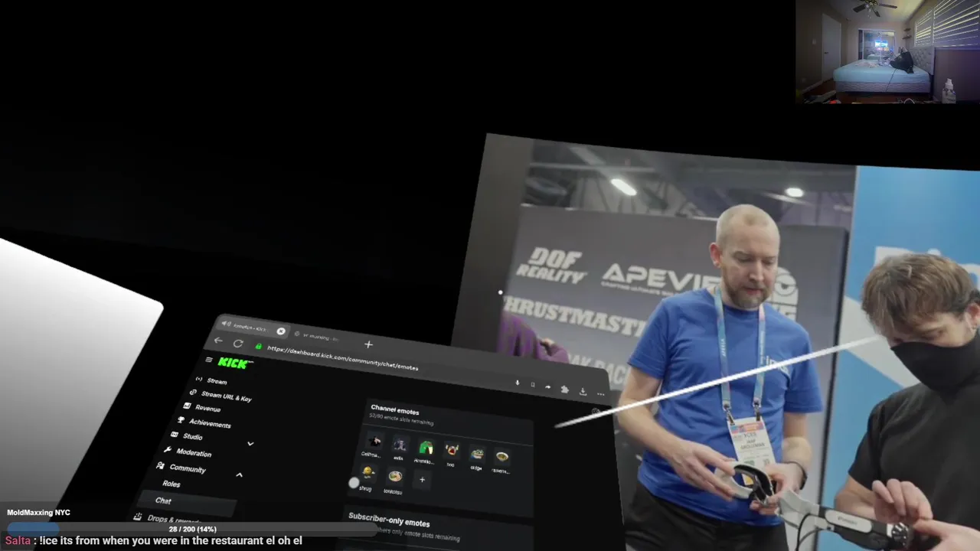Open Roles under Community
Image resolution: width=980 pixels, height=551 pixels.
171,484
